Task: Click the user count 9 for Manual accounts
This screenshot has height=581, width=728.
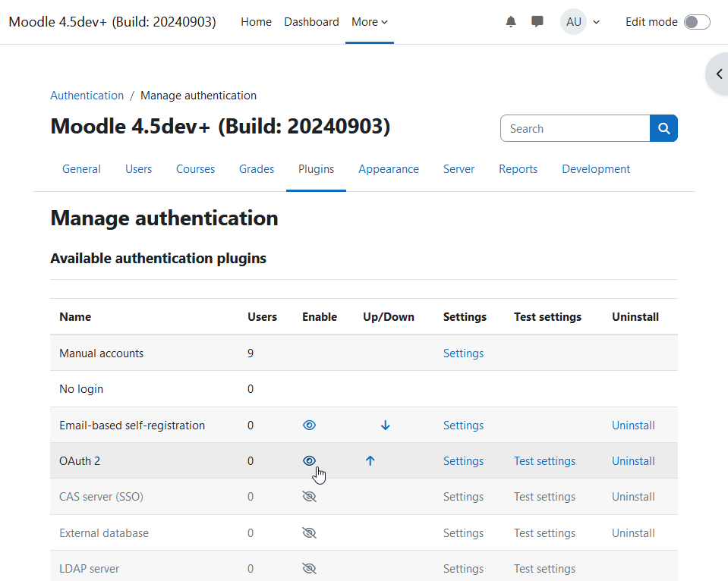Action: [251, 353]
